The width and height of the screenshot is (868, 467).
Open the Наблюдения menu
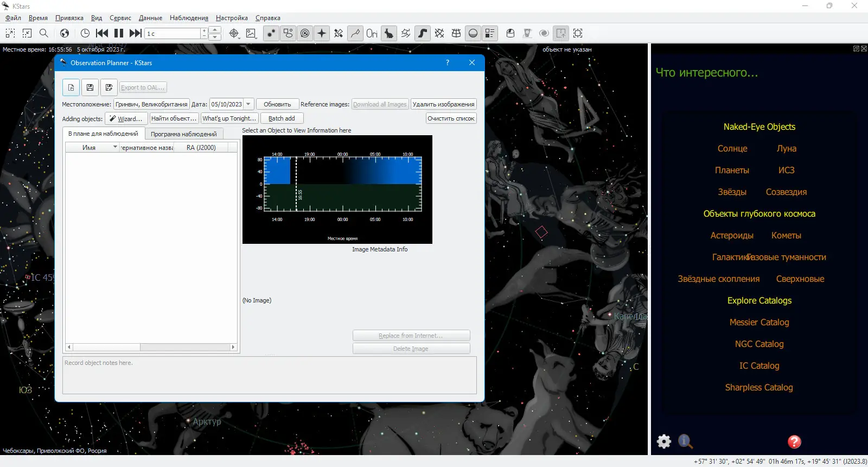(189, 18)
